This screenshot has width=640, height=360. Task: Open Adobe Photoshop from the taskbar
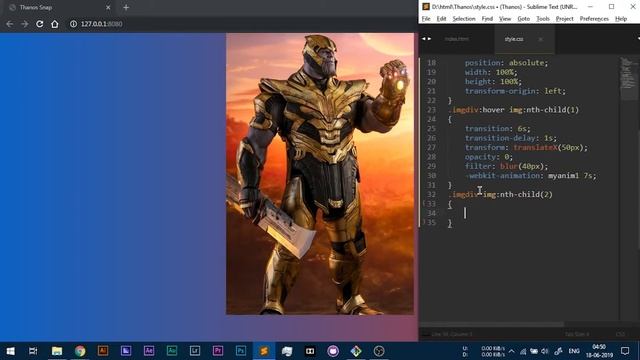241,351
